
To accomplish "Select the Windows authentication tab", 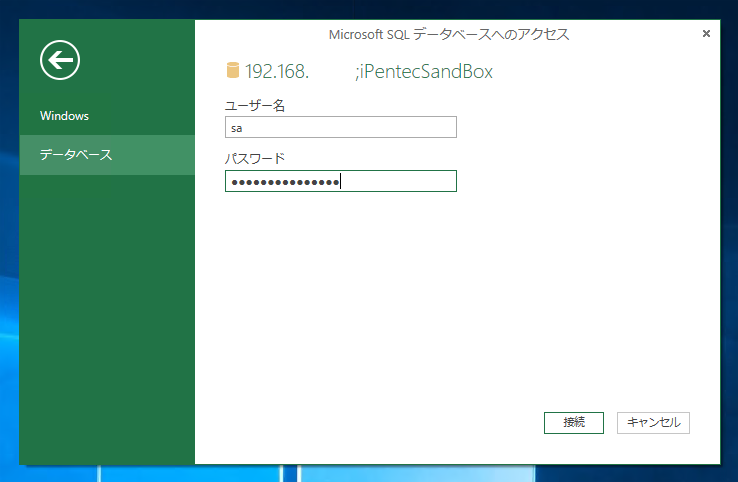I will coord(107,116).
